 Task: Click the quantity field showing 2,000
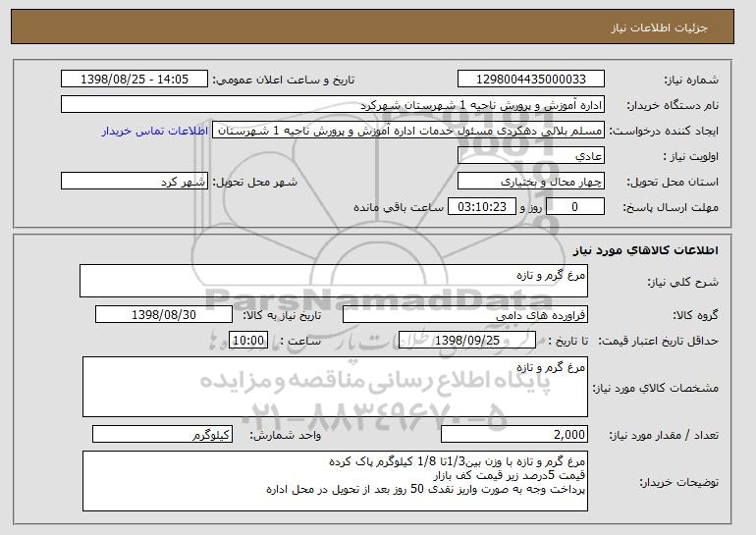[x=514, y=435]
